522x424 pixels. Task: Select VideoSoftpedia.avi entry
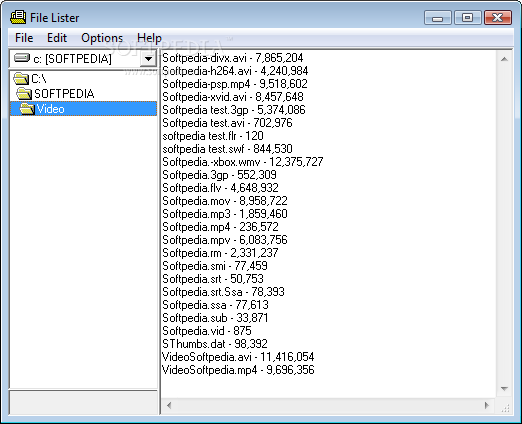point(238,357)
